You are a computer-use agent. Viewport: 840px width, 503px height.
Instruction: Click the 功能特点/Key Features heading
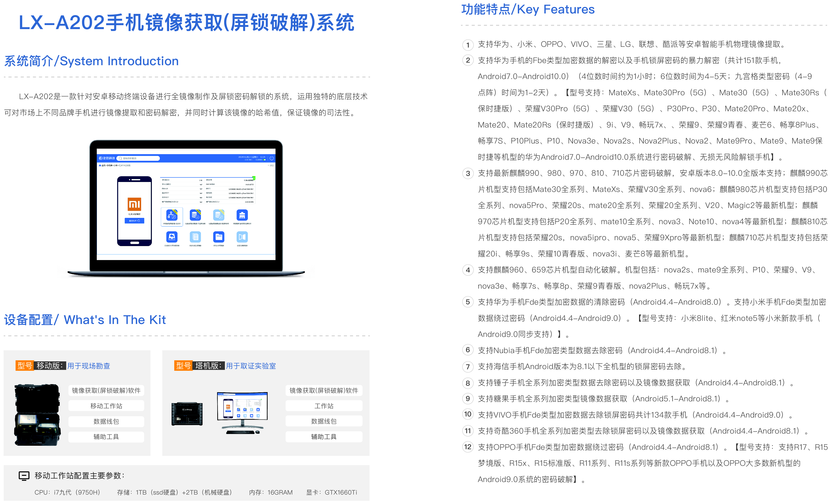pyautogui.click(x=528, y=9)
